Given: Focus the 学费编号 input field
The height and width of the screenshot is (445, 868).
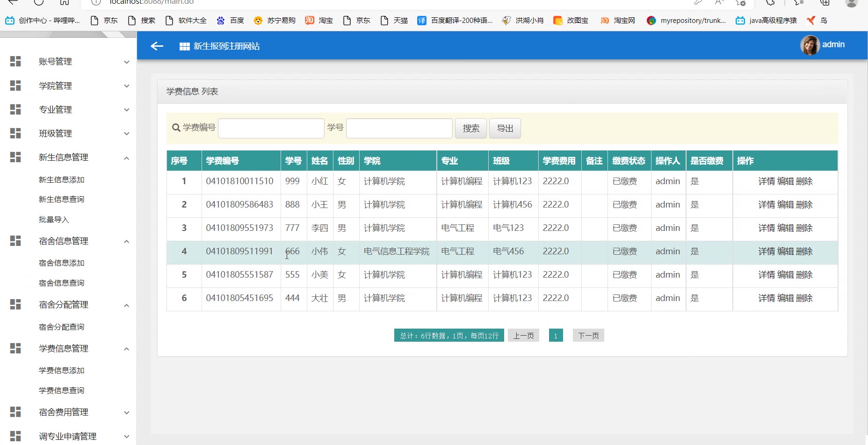Looking at the screenshot, I should [271, 128].
